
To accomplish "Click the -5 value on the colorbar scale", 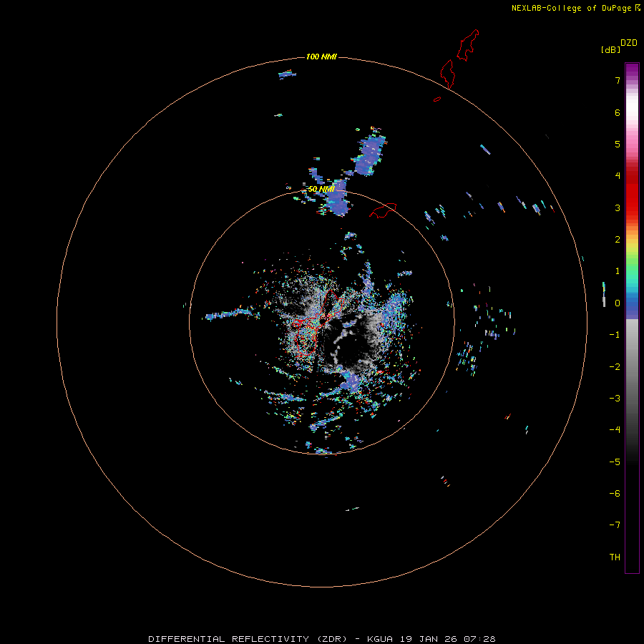I will (x=615, y=462).
